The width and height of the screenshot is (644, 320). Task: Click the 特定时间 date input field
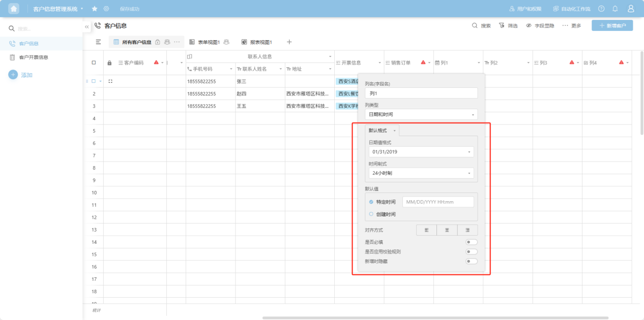[437, 202]
